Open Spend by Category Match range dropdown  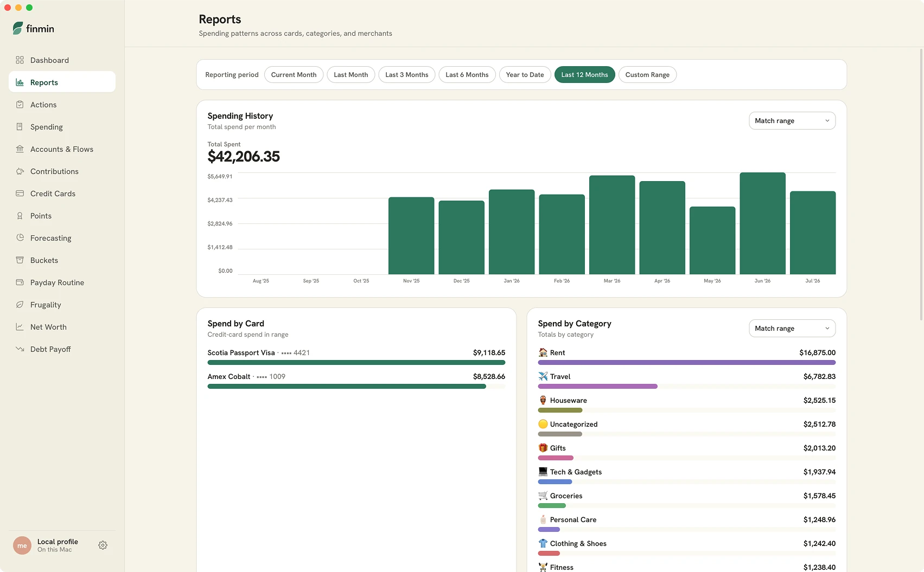[792, 329]
